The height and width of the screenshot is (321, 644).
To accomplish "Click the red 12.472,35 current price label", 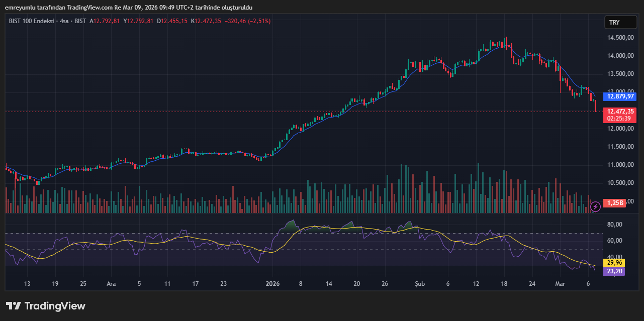I will (621, 112).
